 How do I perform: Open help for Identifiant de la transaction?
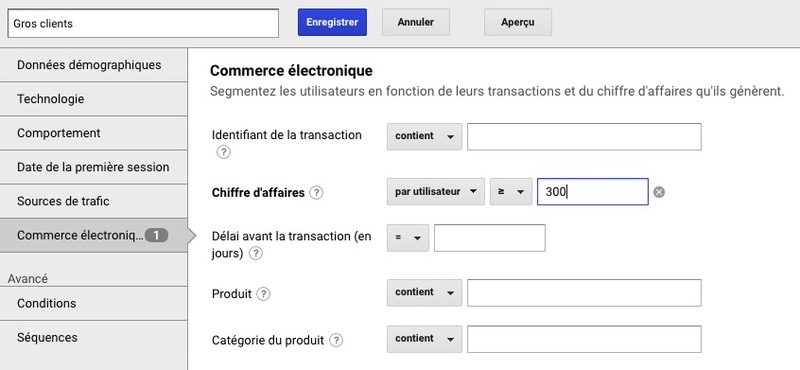[x=223, y=152]
